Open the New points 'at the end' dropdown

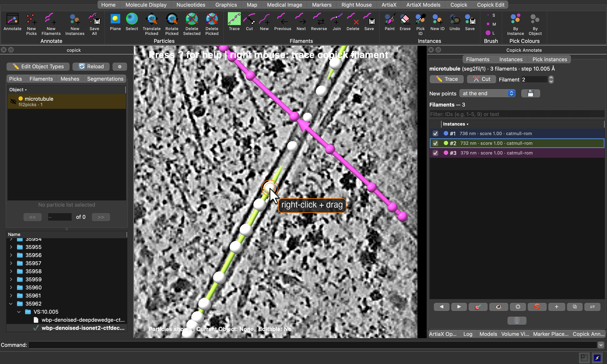pyautogui.click(x=487, y=93)
